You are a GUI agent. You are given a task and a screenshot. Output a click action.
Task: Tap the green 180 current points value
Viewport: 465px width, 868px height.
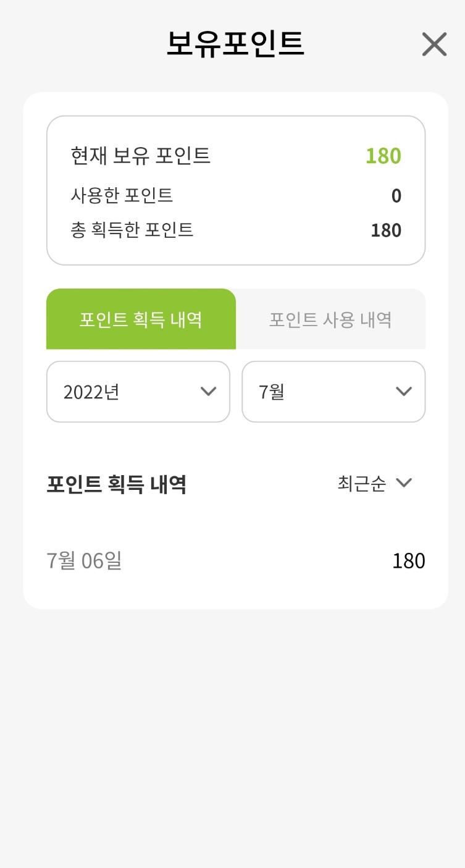[383, 156]
